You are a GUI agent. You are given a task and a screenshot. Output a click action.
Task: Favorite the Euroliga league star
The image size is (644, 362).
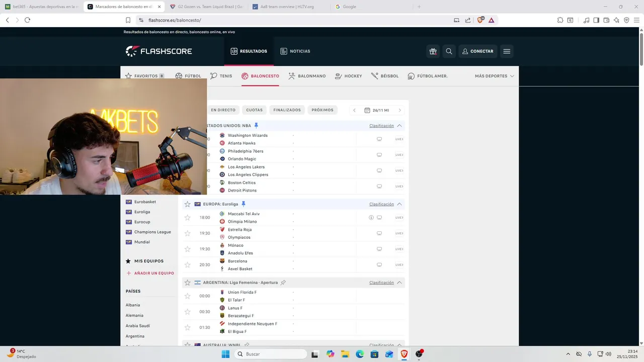(188, 204)
